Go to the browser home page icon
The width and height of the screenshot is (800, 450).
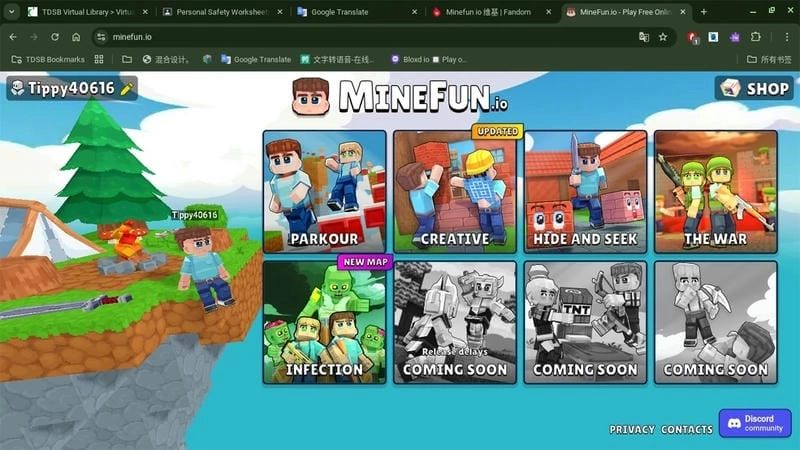click(x=76, y=37)
